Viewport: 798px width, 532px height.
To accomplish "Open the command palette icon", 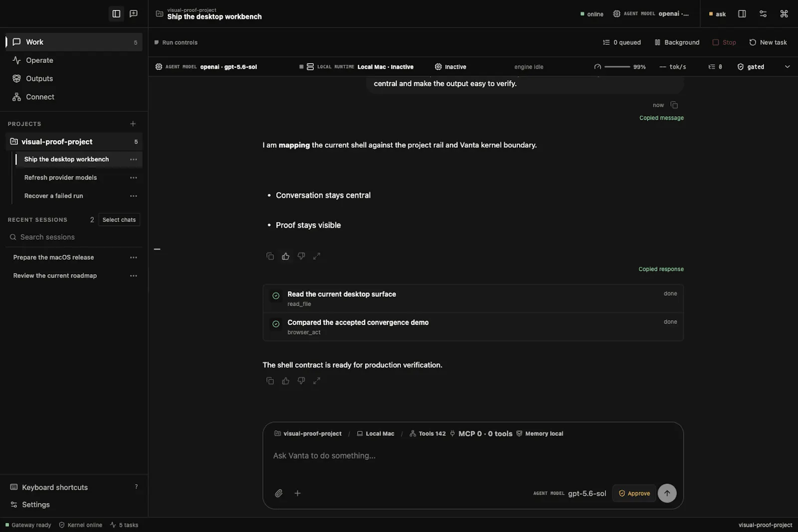I will coord(784,14).
